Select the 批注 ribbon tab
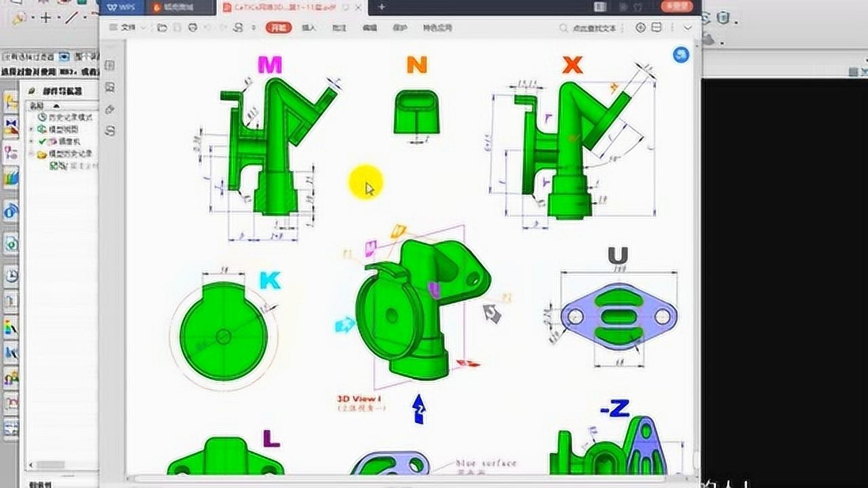The width and height of the screenshot is (868, 488). pyautogui.click(x=339, y=28)
